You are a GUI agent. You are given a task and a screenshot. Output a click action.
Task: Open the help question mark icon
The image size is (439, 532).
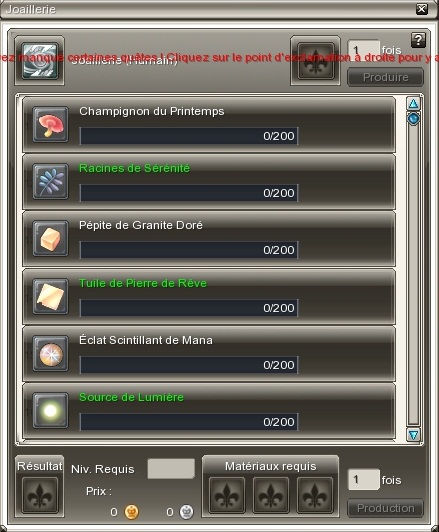(418, 40)
